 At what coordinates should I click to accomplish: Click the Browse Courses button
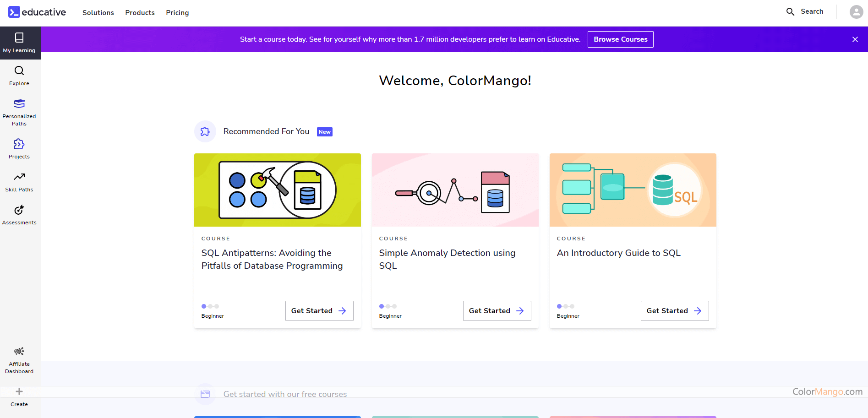(620, 39)
